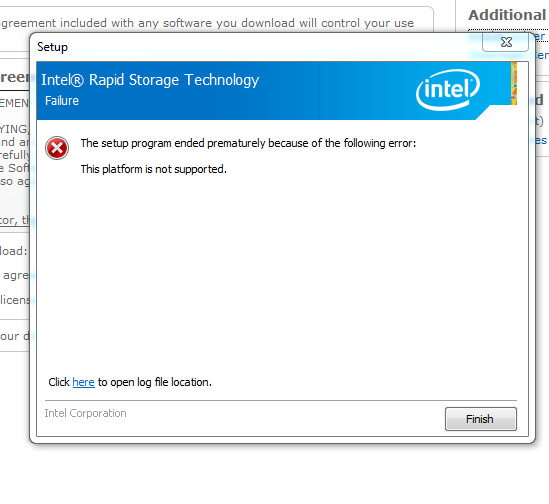Close the Setup dialog with X button
This screenshot has height=504, width=549.
(506, 42)
